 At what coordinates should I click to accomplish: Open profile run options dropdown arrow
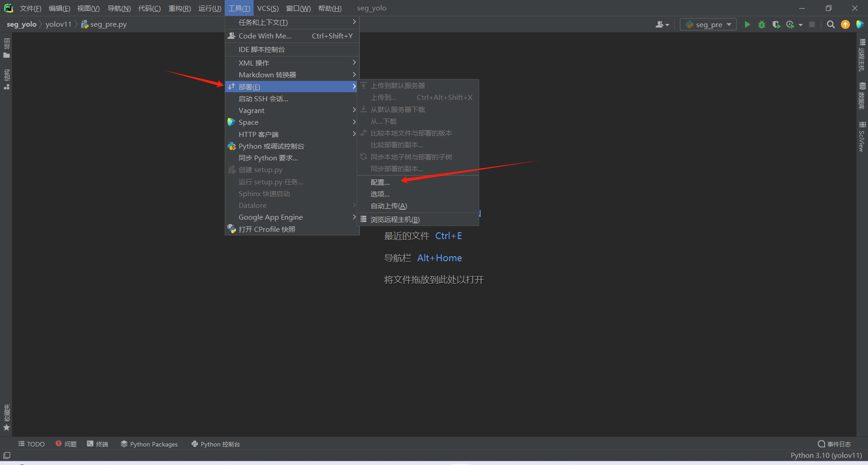pyautogui.click(x=800, y=25)
